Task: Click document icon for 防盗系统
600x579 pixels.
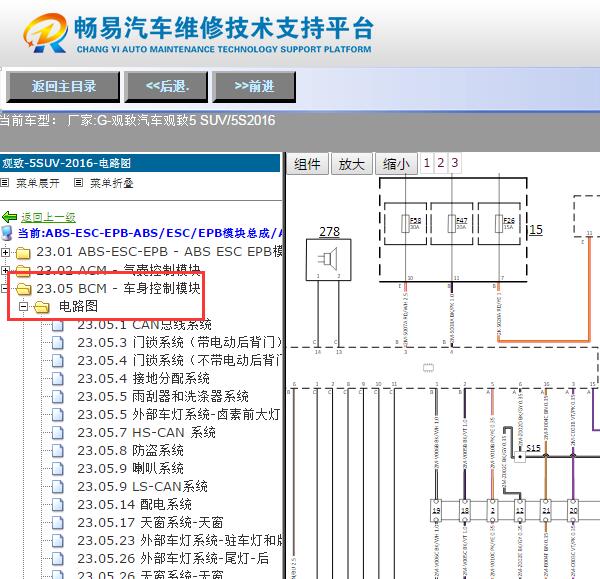Action: [x=58, y=450]
